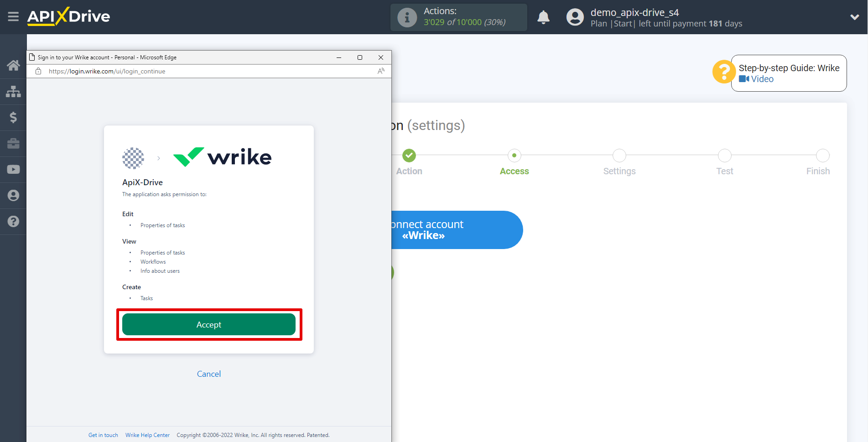Click the "Step-by-step Guide: Wrike" text

(789, 68)
